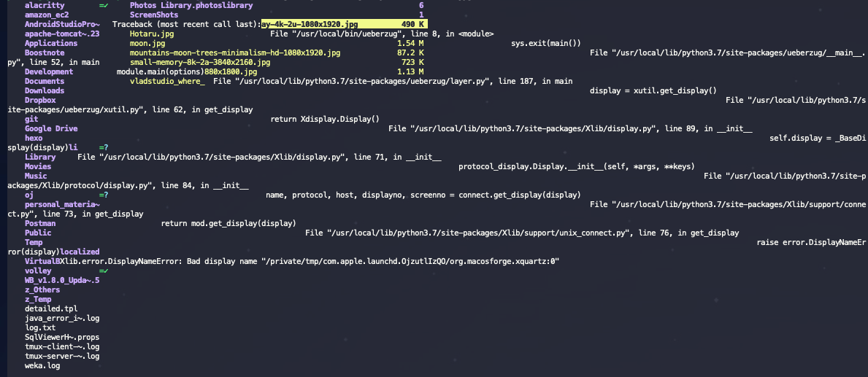Select the tmux-client-~.log file
This screenshot has height=377, width=868.
(x=62, y=346)
